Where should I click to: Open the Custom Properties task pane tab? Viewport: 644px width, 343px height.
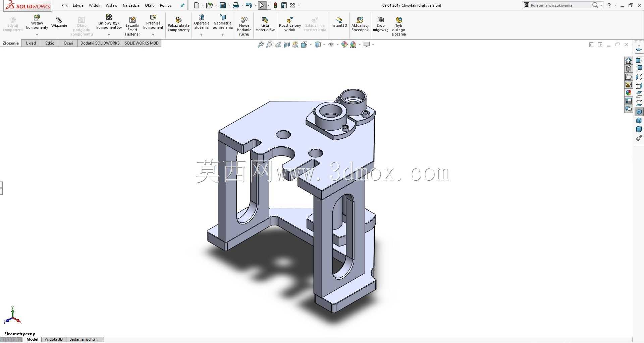coord(629,101)
